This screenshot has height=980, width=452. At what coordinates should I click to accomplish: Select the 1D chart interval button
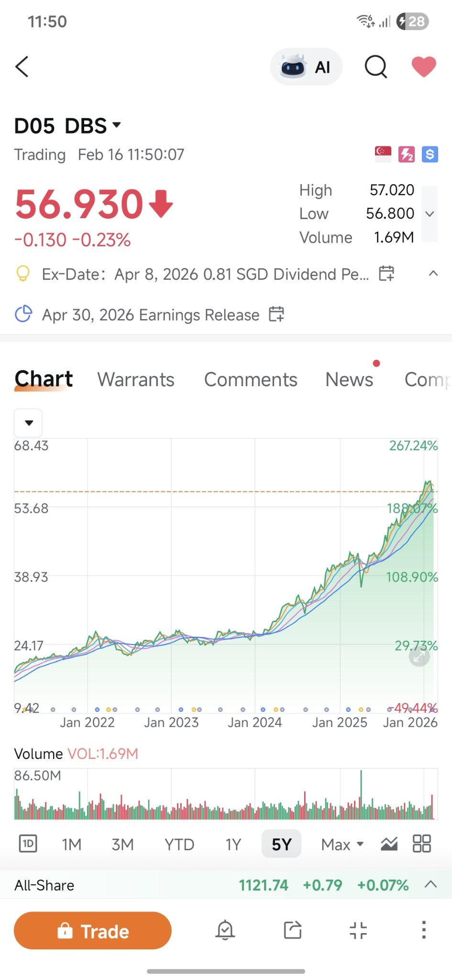click(28, 844)
